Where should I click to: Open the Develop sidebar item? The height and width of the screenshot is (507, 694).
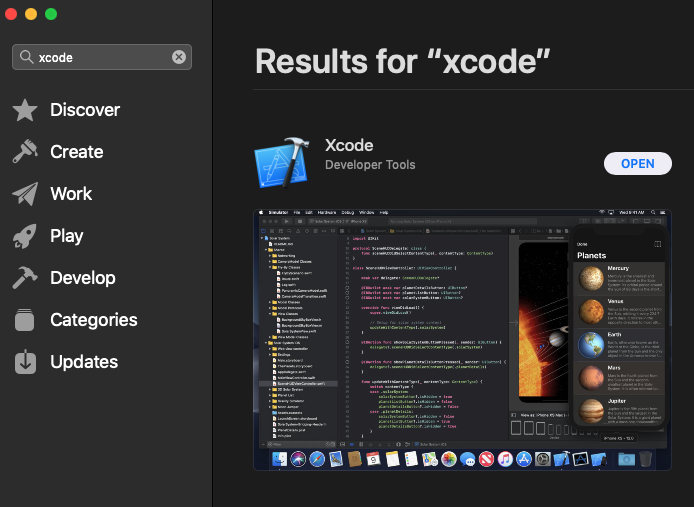tap(83, 278)
